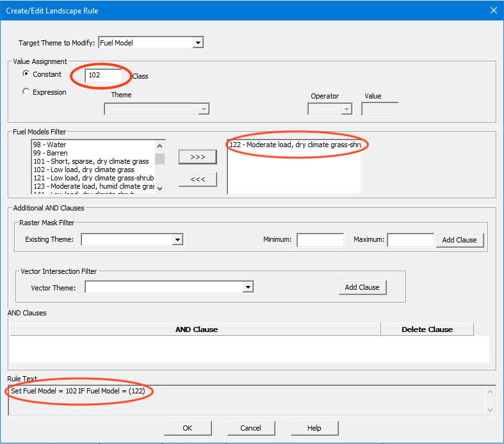
Task: Click the OK button
Action: 188,428
